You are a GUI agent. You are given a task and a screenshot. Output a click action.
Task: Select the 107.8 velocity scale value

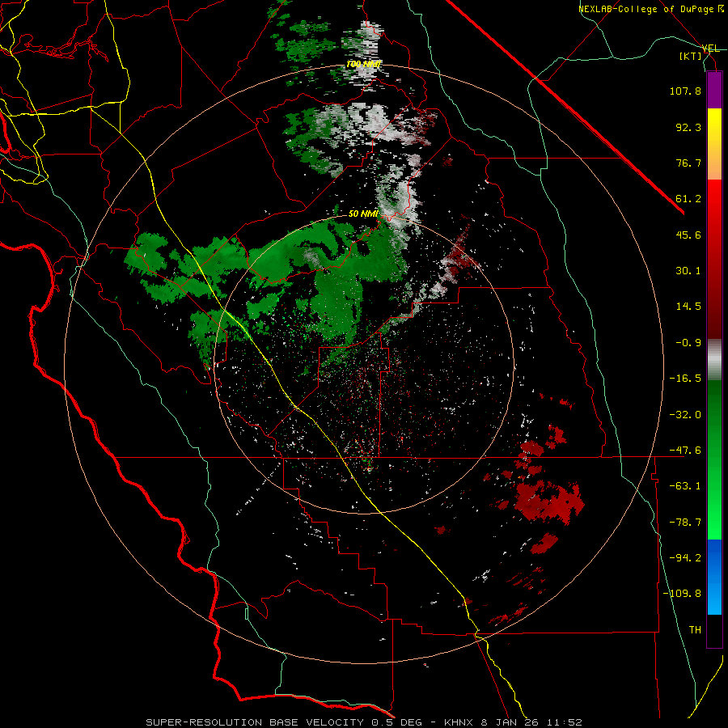[685, 91]
